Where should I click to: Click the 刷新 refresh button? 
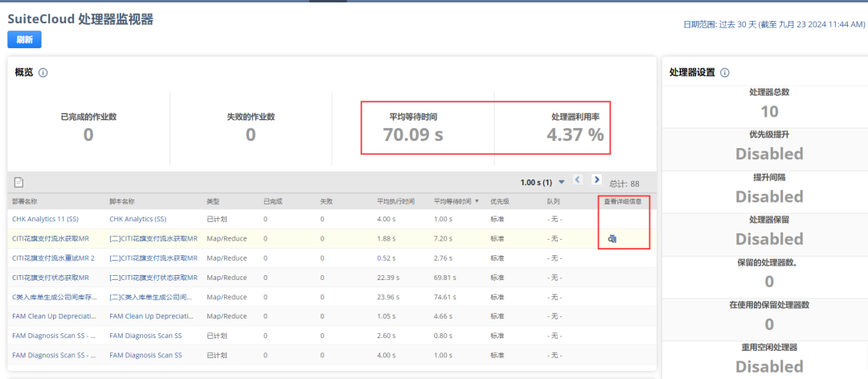[x=24, y=40]
